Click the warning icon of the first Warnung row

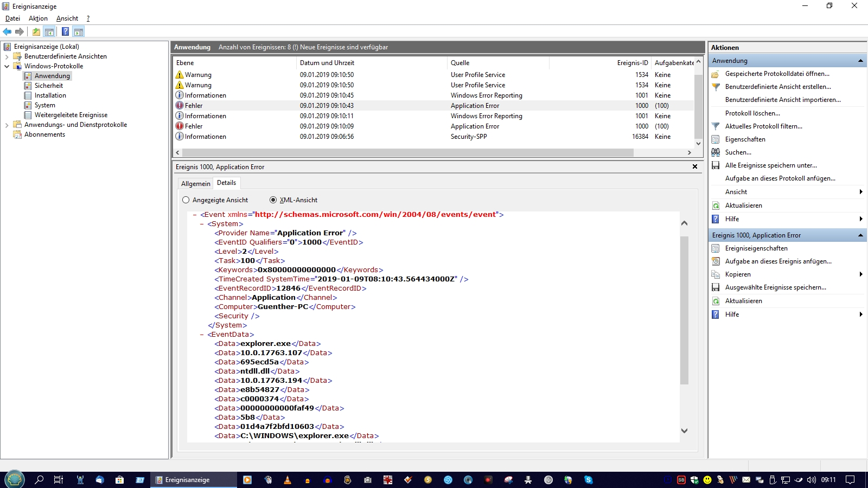pos(180,75)
